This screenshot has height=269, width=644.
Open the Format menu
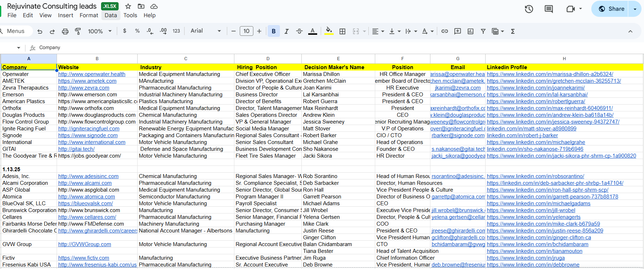tap(89, 15)
